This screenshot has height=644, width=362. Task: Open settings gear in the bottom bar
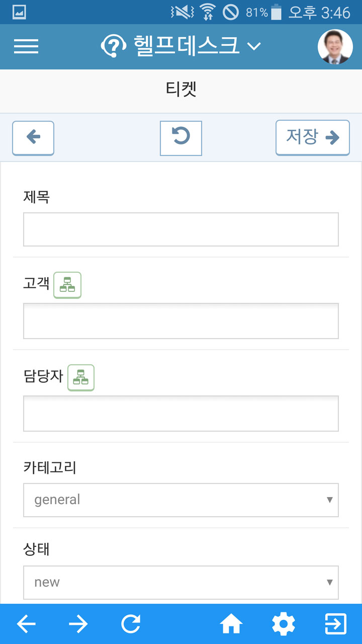pyautogui.click(x=284, y=624)
